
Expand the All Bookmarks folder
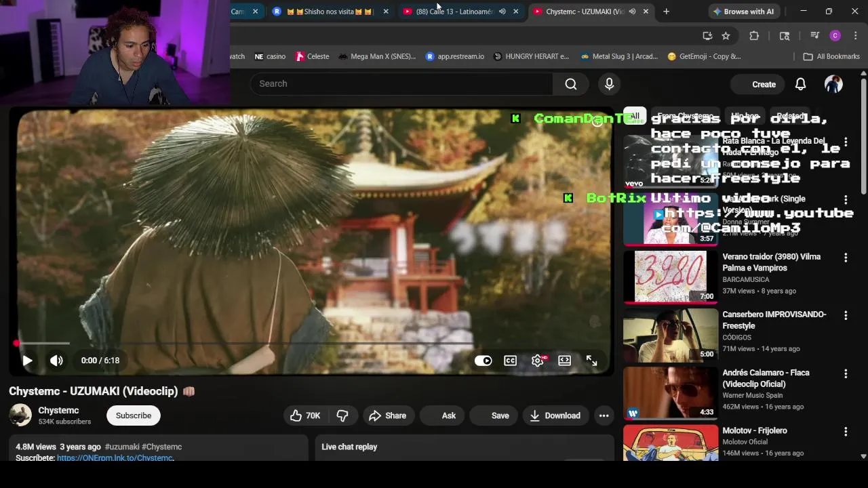point(831,56)
